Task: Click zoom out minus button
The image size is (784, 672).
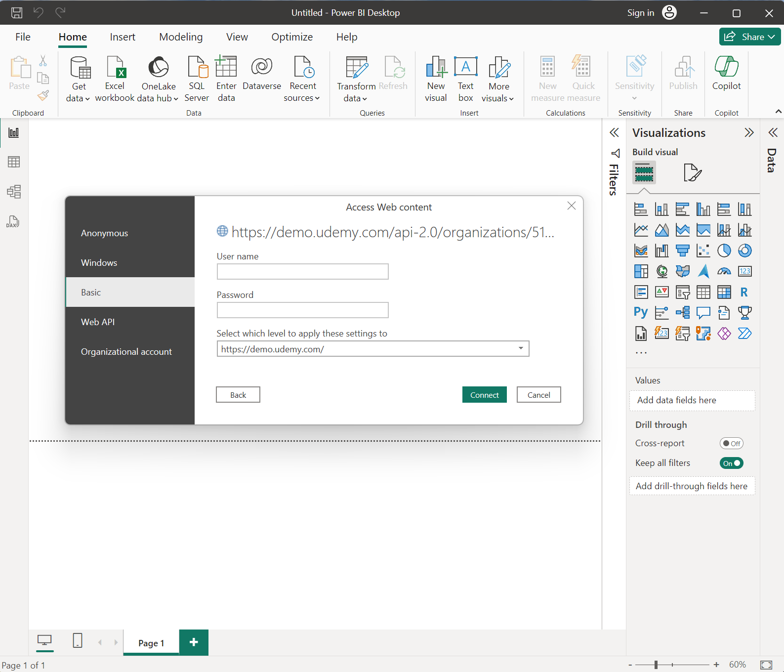Action: (x=630, y=665)
